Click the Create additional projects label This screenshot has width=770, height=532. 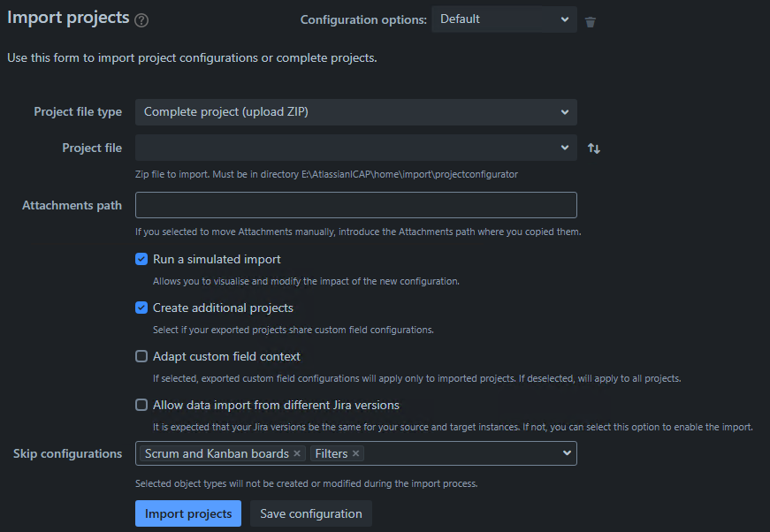pos(223,308)
